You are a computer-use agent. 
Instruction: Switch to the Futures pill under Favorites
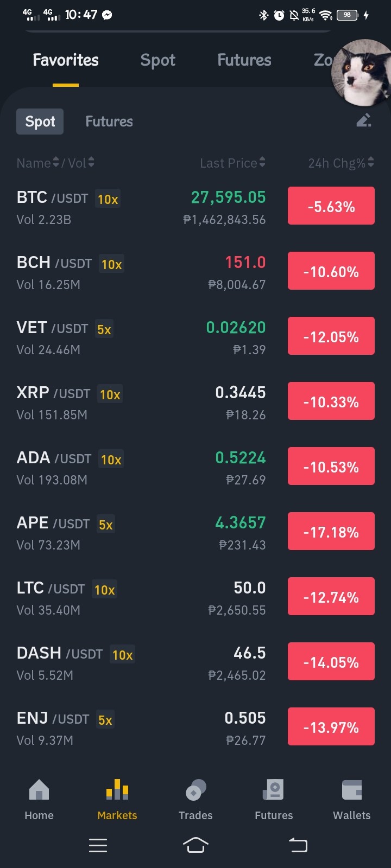[x=109, y=122]
